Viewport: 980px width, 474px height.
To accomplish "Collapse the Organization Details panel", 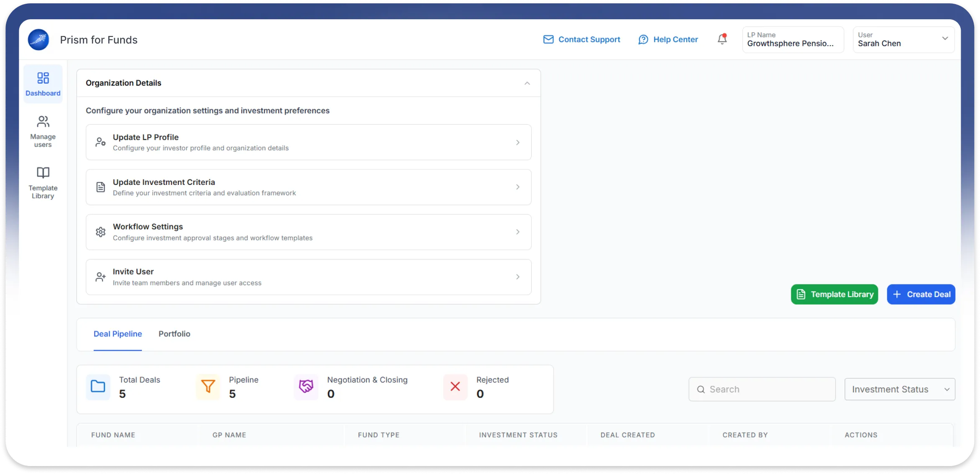I will point(527,83).
